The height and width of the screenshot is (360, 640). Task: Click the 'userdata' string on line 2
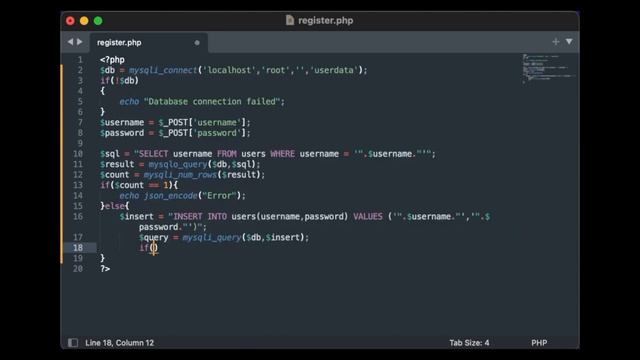tap(334, 70)
